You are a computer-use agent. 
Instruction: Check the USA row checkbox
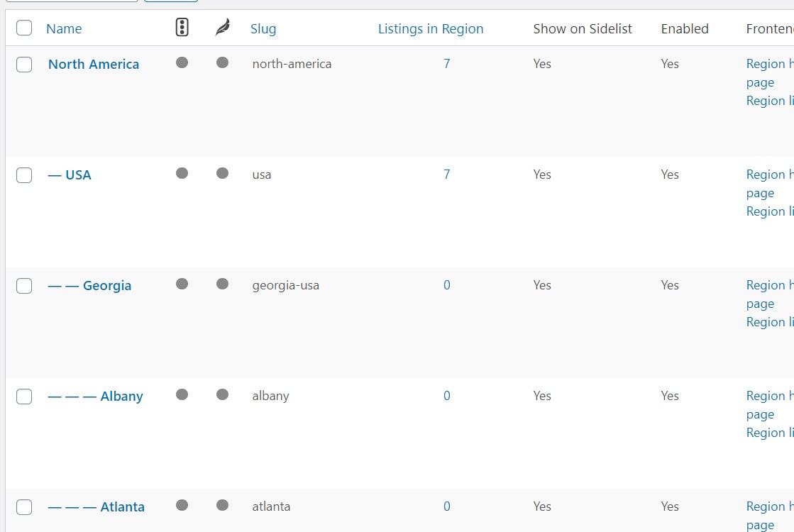click(x=24, y=176)
